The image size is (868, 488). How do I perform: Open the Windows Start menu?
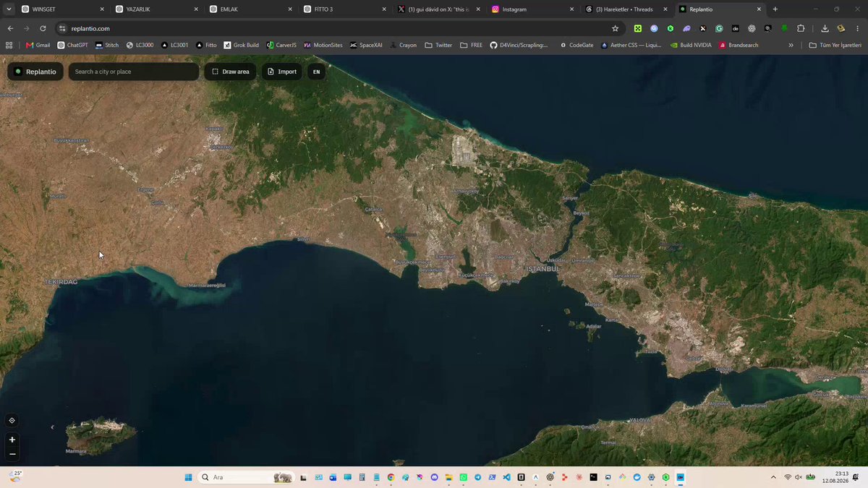(x=188, y=477)
